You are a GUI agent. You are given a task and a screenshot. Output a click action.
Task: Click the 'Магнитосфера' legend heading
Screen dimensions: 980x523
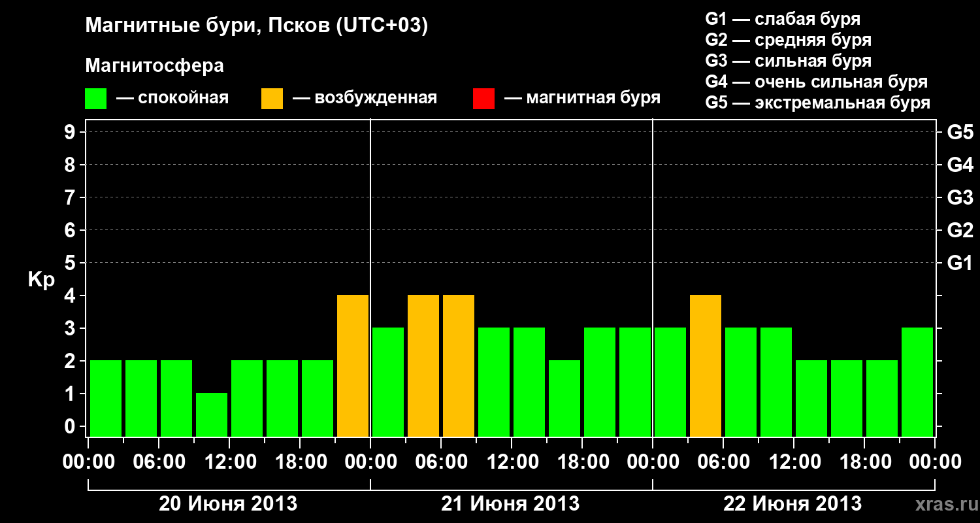[154, 66]
